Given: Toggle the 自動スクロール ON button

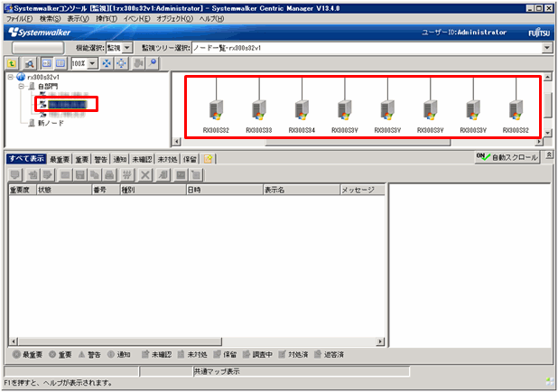Looking at the screenshot, I should [507, 157].
